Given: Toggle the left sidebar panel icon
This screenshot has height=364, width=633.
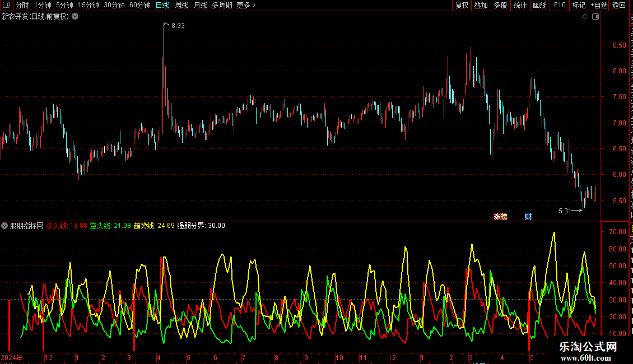Looking at the screenshot, I should (x=6, y=5).
